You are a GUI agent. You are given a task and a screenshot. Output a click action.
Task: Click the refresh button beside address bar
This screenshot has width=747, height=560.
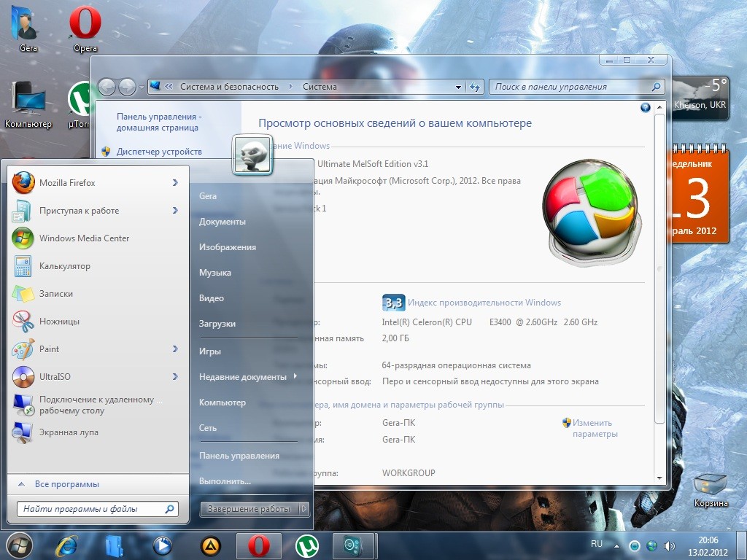click(475, 87)
